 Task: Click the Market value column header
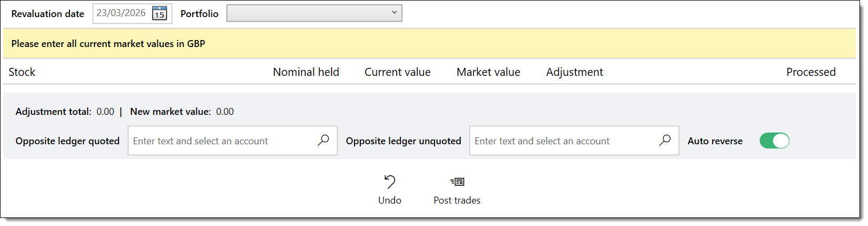[x=488, y=72]
